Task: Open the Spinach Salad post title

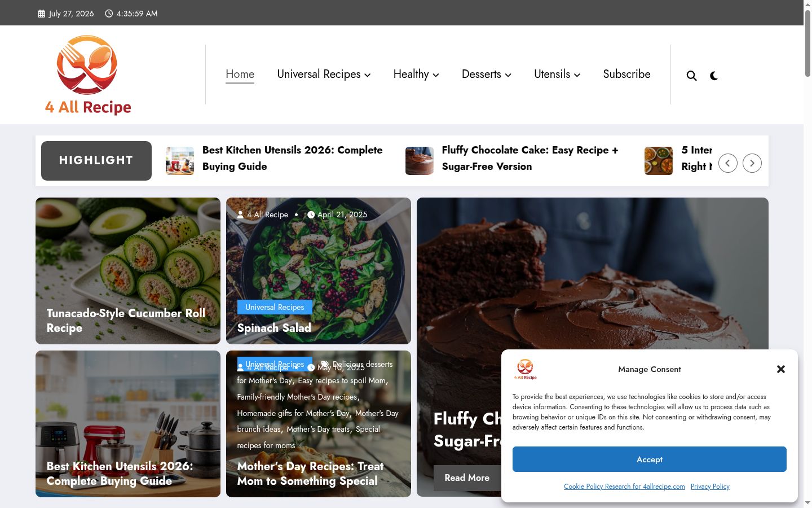Action: tap(274, 328)
